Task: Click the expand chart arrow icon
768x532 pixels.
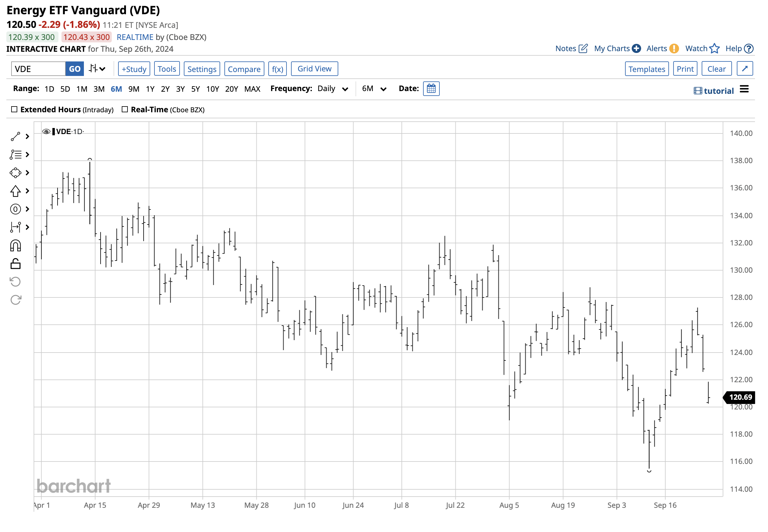Action: coord(745,68)
